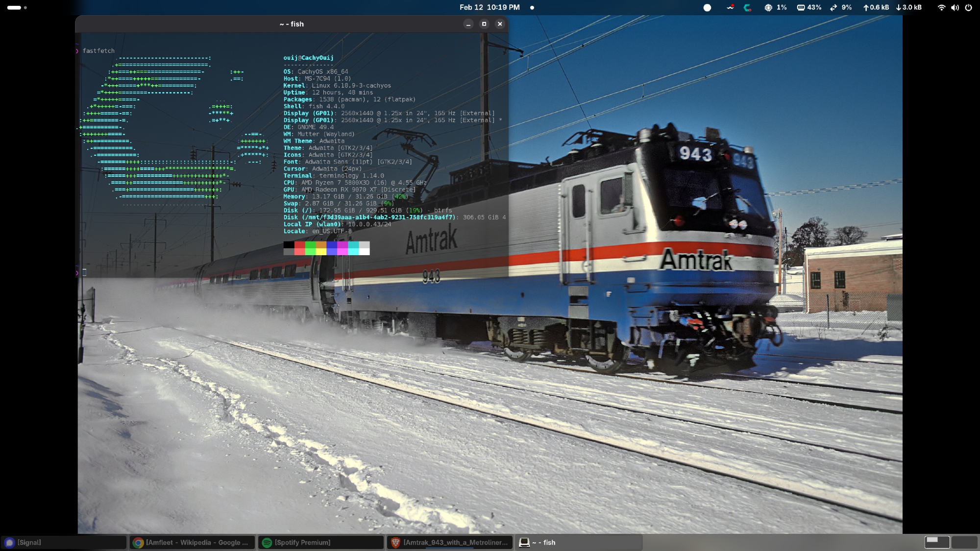Click the teal CachyOS tray icon
This screenshot has height=551, width=980.
(747, 7)
